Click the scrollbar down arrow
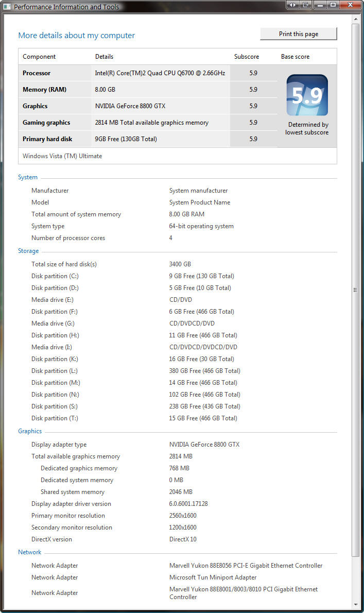This screenshot has height=613, width=364. point(355,604)
